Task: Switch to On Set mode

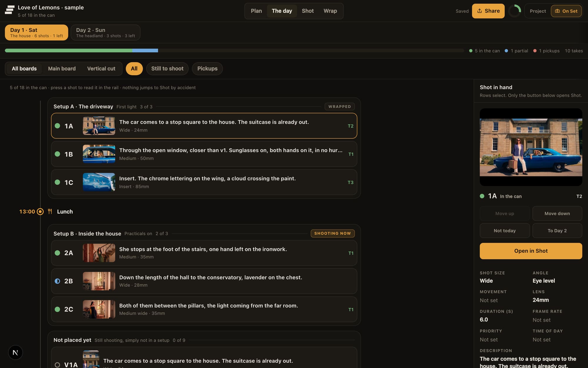Action: (x=566, y=11)
